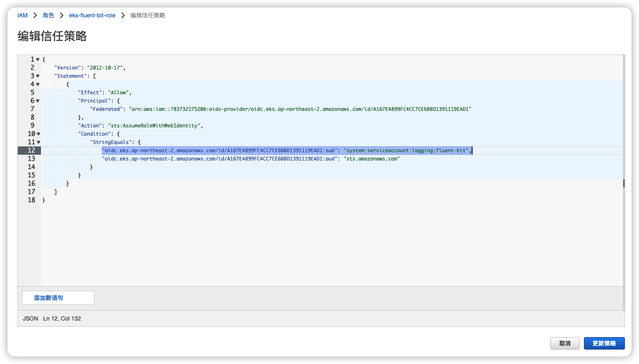Image resolution: width=639 pixels, height=364 pixels.
Task: Open the eks-fluent-bit-role breadcrumb link
Action: (92, 15)
